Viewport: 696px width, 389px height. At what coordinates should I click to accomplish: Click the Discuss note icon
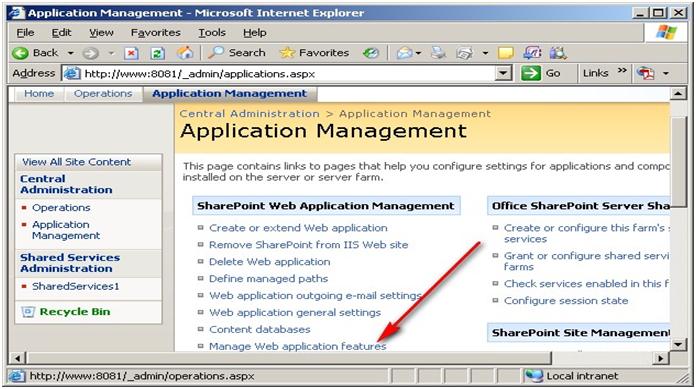506,53
